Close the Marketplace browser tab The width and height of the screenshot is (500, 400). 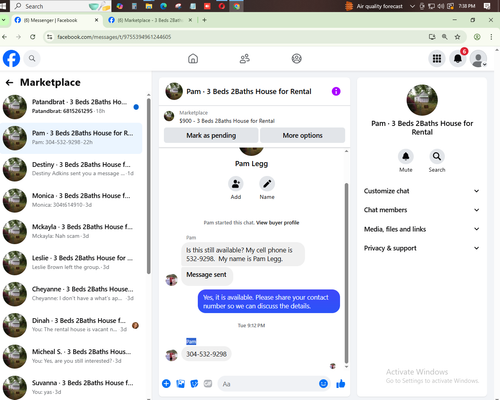pyautogui.click(x=190, y=20)
